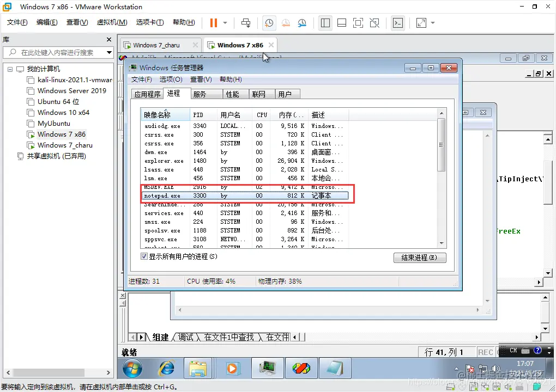Click the Visual C++ taskbar icon

click(301, 368)
